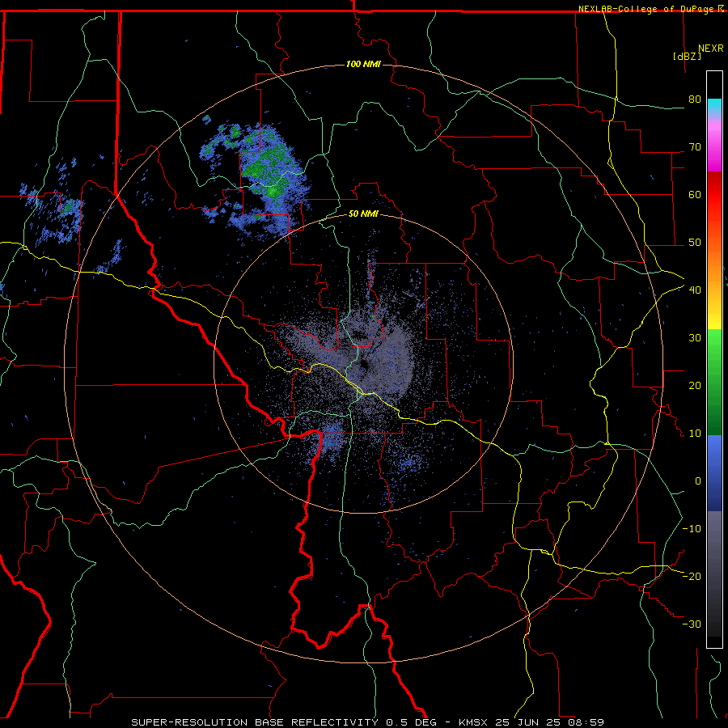Click the 100 NMI range ring label
Image resolution: width=728 pixels, height=728 pixels.
363,64
